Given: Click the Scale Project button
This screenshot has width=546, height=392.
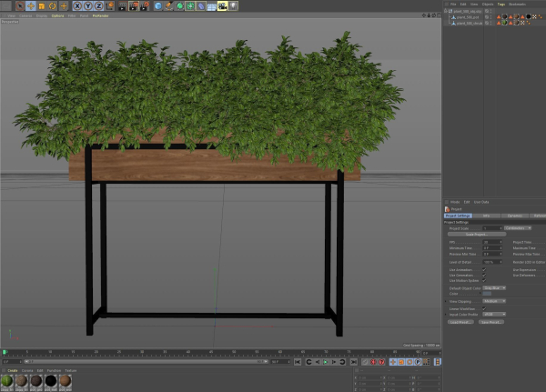Looking at the screenshot, I should click(x=476, y=235).
